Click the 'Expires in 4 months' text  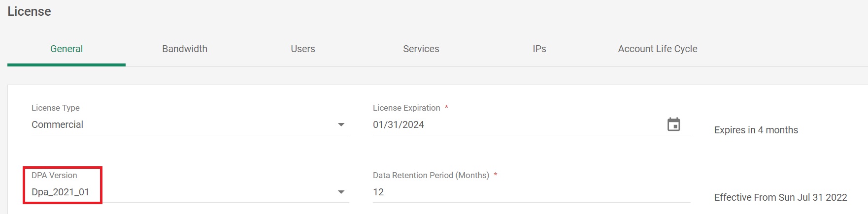[x=756, y=130]
